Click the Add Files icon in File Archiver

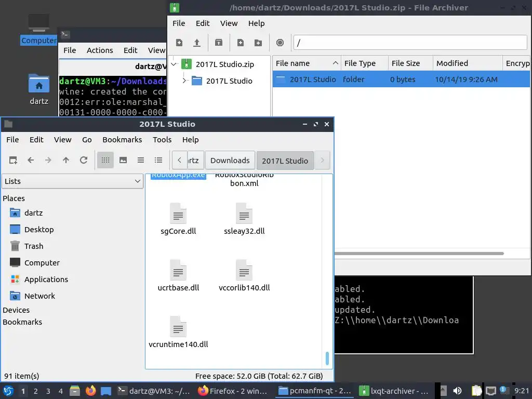coord(241,43)
